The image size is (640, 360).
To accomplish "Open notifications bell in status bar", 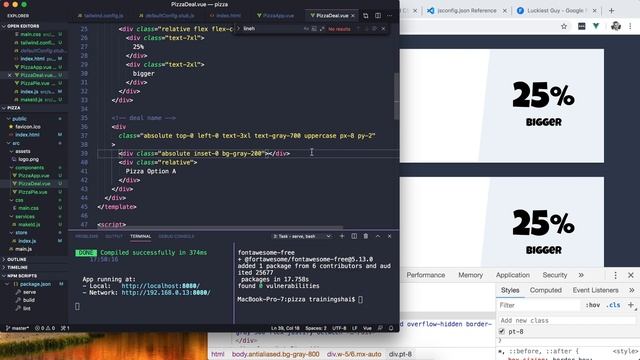I will 391,328.
